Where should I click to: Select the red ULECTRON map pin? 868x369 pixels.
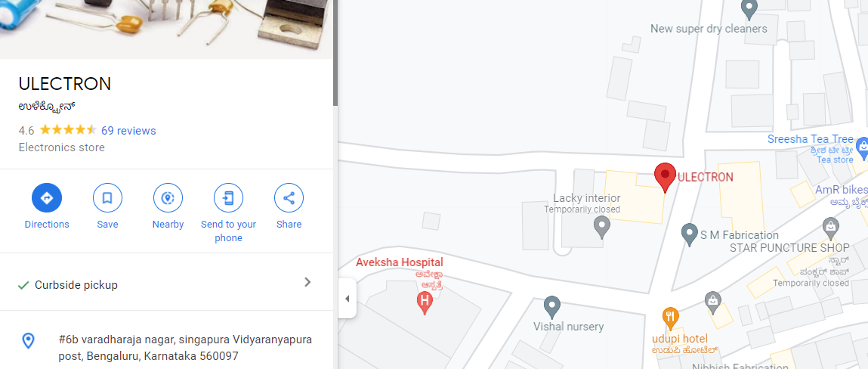coord(665,177)
